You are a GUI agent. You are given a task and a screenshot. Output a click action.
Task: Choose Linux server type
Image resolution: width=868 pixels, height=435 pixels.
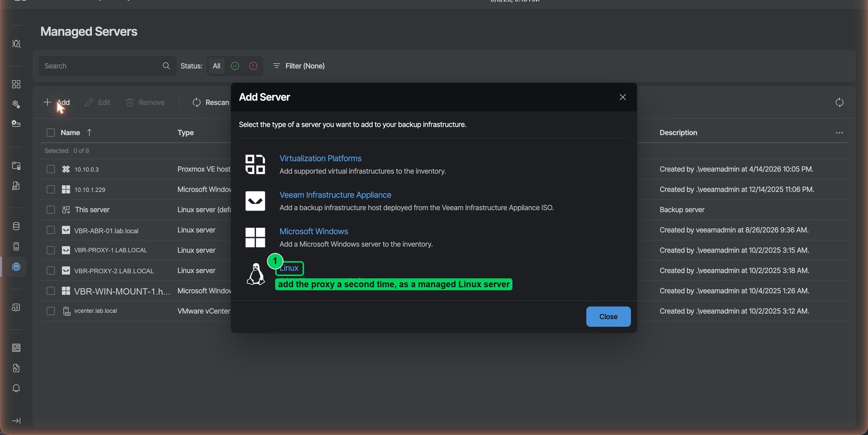point(289,268)
